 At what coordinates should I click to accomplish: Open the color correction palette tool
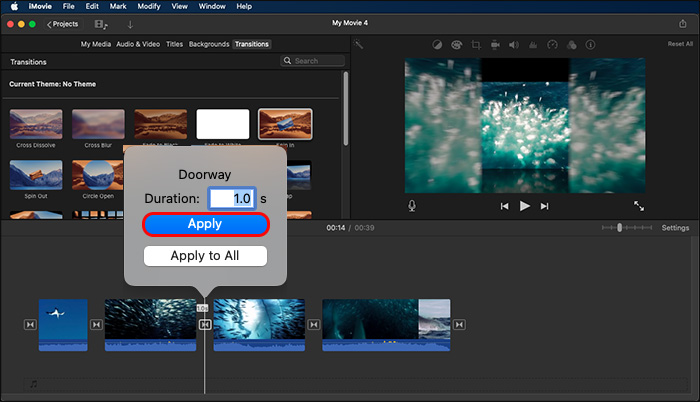[x=457, y=45]
